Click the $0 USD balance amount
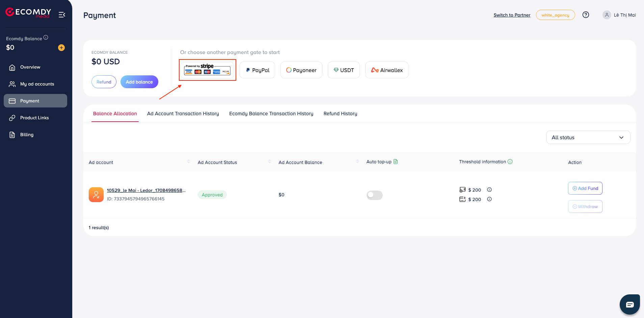The width and height of the screenshot is (644, 318). click(106, 62)
